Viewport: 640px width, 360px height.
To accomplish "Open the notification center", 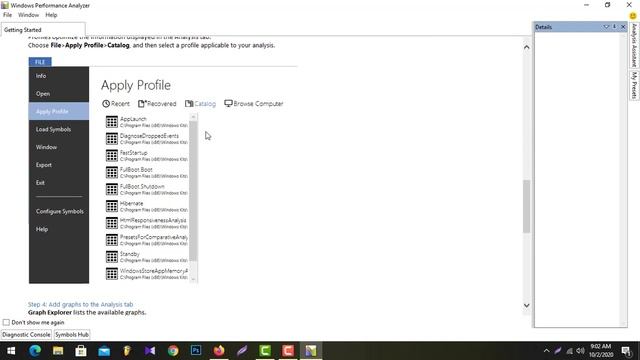I will [627, 351].
